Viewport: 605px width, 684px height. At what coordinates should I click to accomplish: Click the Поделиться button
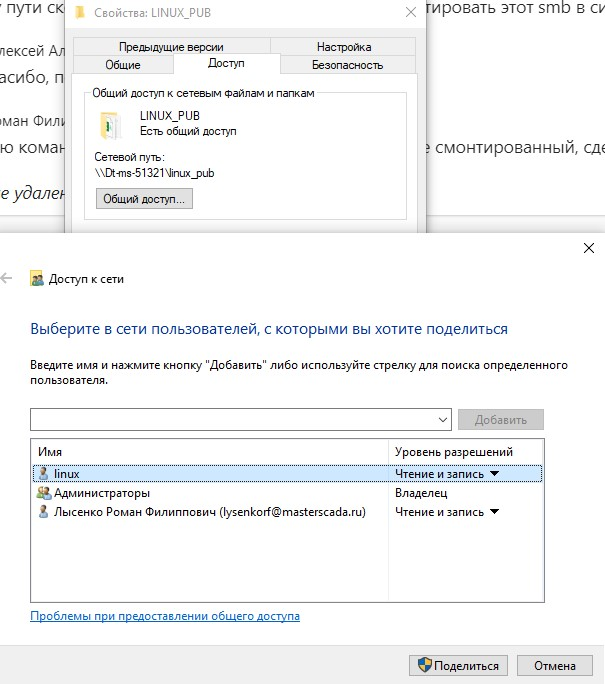click(x=459, y=665)
